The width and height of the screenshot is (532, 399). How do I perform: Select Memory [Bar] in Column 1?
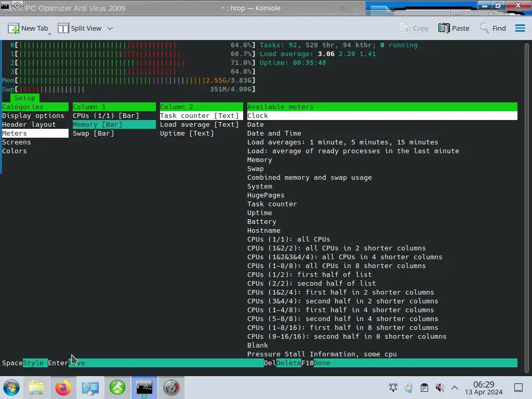114,125
